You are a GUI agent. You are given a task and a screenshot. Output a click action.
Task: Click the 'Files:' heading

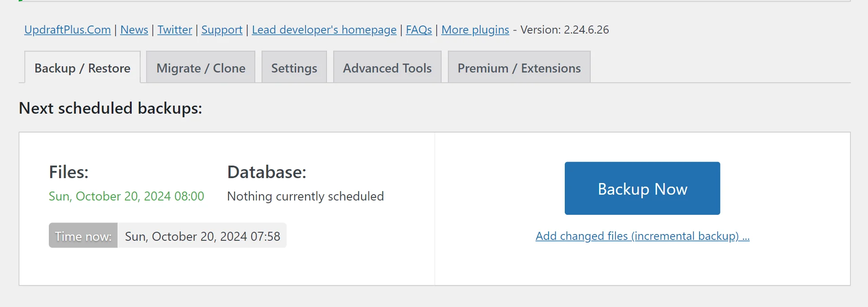[x=69, y=172]
